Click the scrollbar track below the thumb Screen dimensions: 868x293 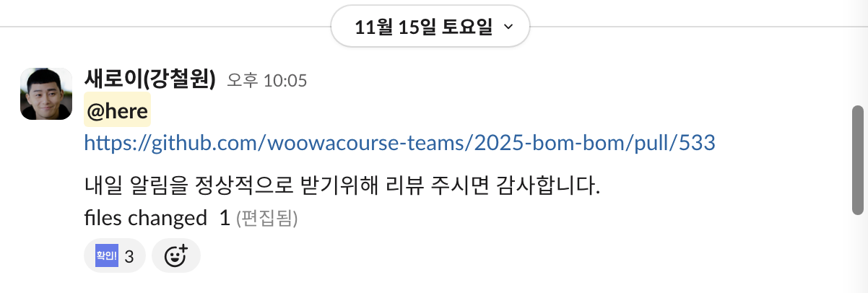click(x=858, y=253)
